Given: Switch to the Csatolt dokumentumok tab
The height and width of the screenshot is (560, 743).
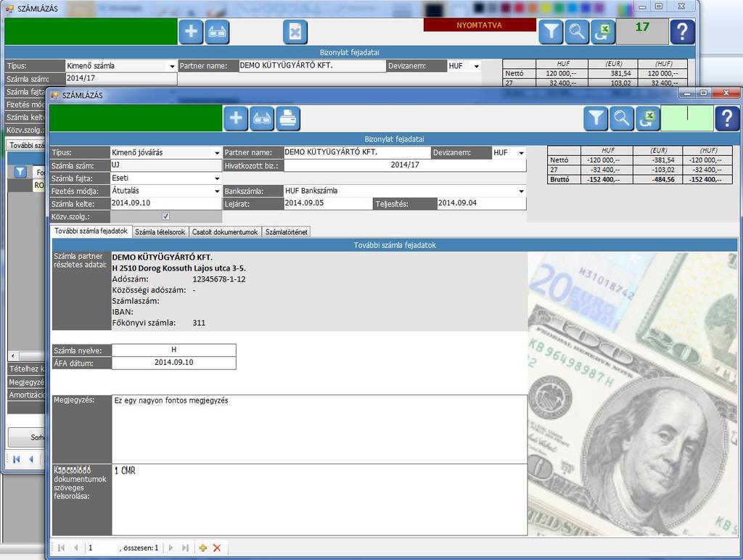Looking at the screenshot, I should click(225, 232).
